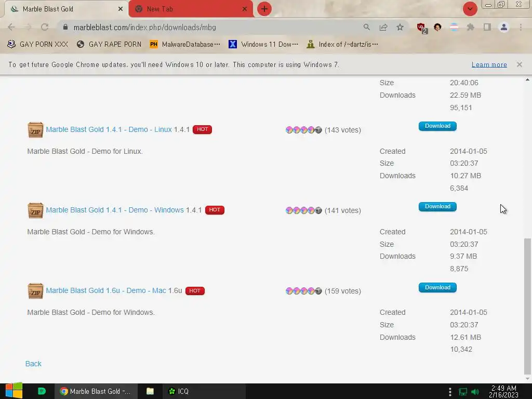Switch to the New Tab tab

point(191,9)
